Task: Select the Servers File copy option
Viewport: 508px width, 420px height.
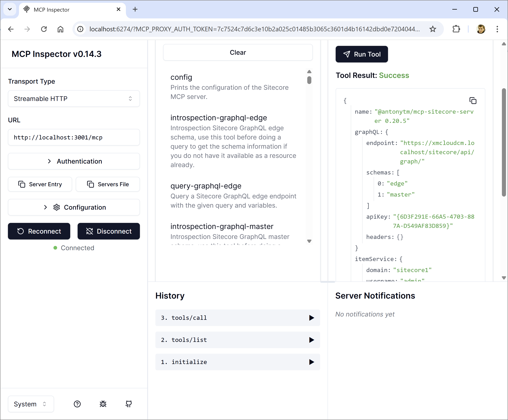Action: pyautogui.click(x=108, y=184)
